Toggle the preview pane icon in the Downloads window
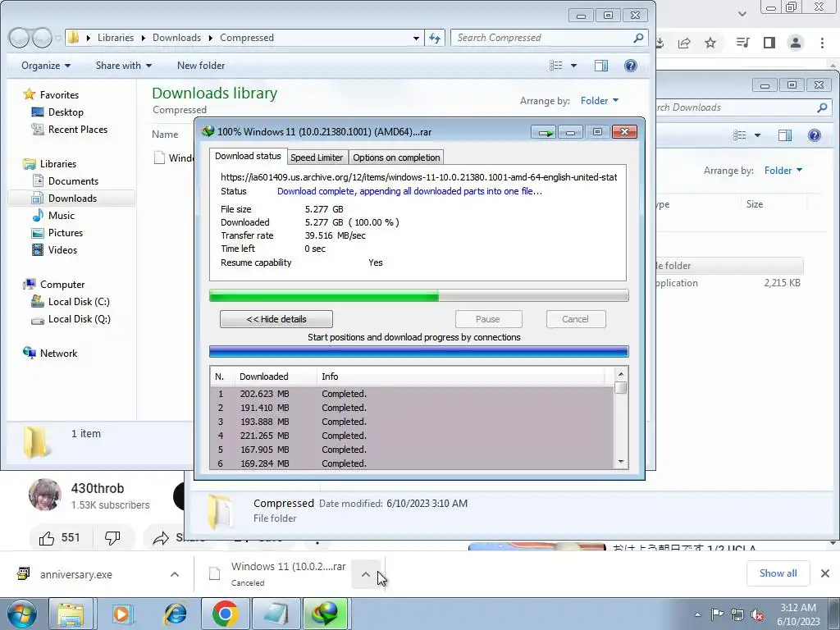 pos(785,135)
